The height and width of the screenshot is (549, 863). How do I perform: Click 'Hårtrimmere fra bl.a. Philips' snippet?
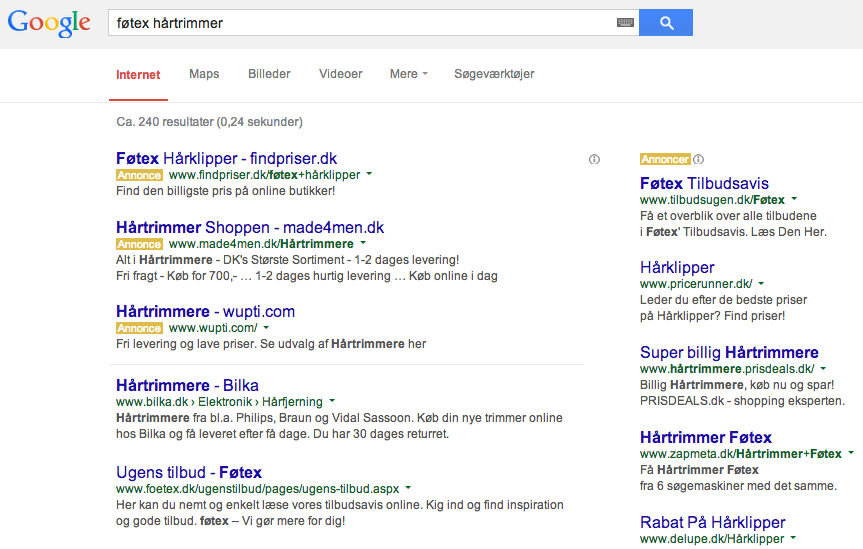(339, 426)
